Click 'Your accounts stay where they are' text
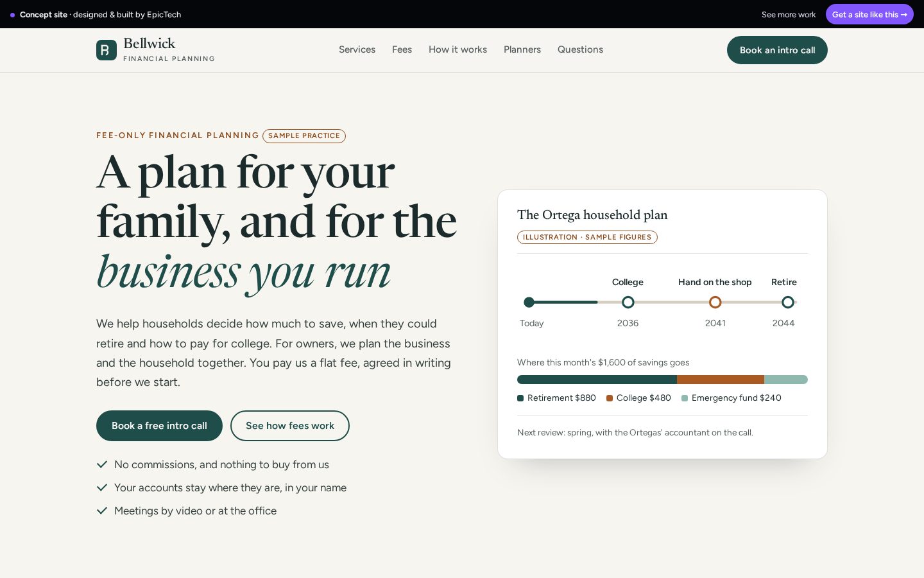 230,487
